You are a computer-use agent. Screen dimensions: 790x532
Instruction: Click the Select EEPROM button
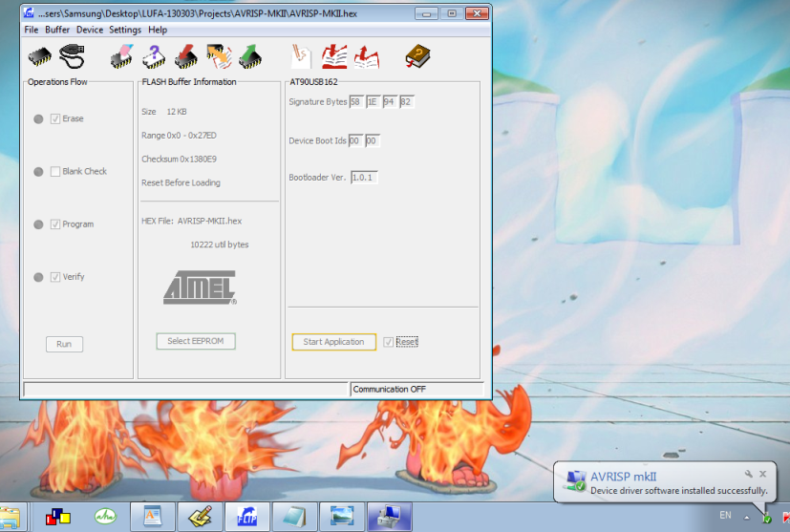point(196,341)
